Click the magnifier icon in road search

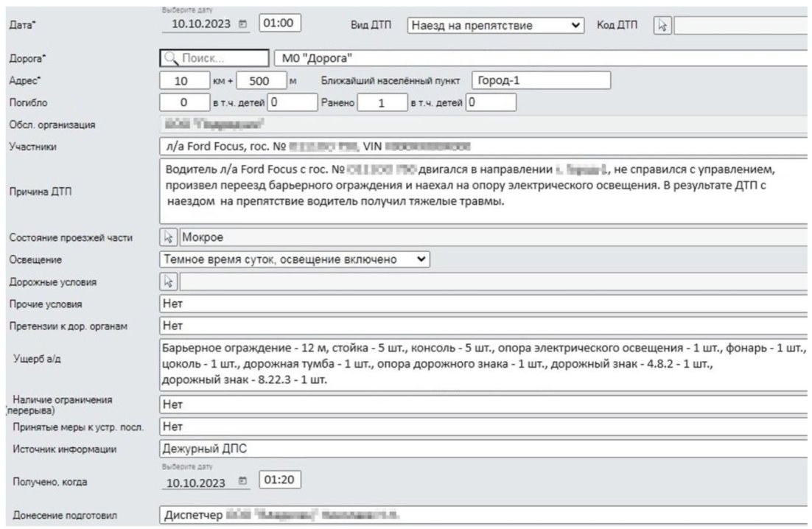click(x=170, y=58)
